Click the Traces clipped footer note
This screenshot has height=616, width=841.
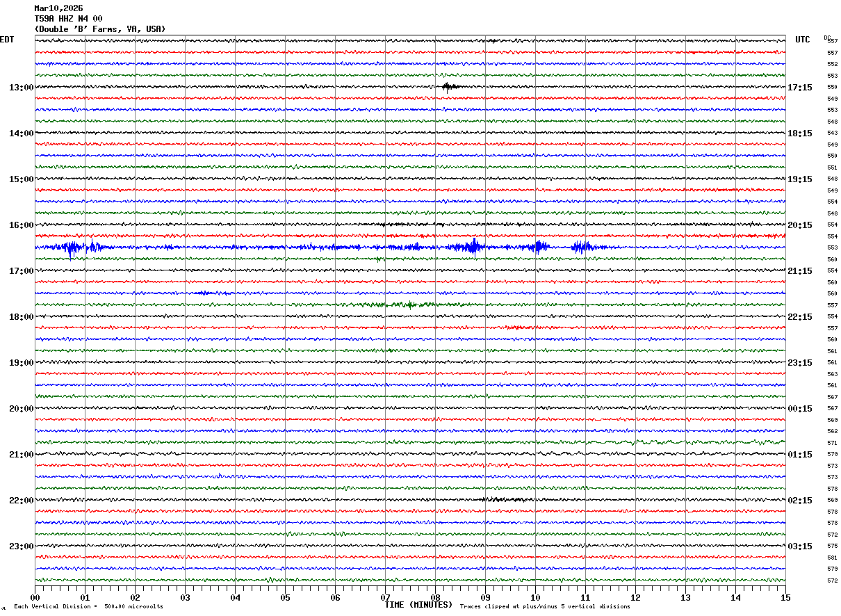tap(545, 607)
